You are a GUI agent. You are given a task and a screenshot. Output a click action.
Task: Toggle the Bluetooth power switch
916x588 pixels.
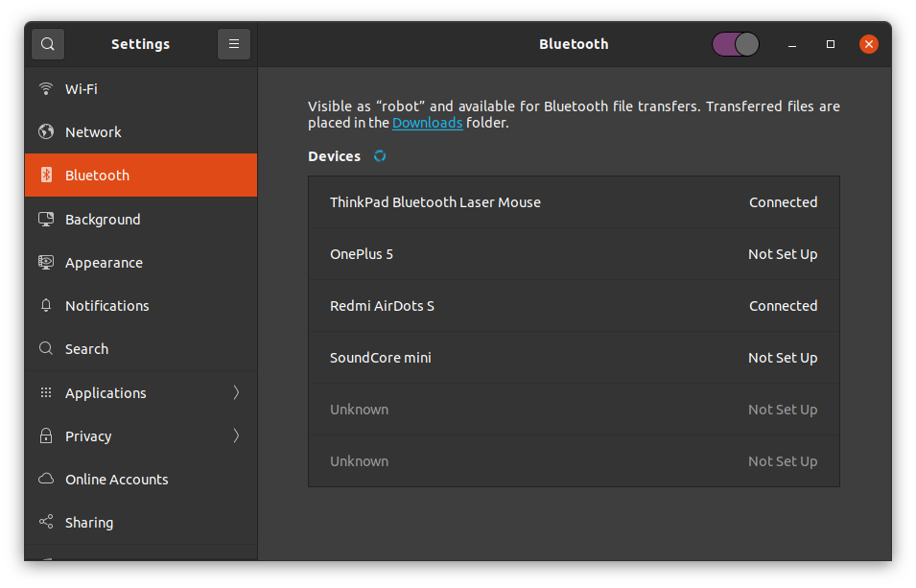click(736, 44)
